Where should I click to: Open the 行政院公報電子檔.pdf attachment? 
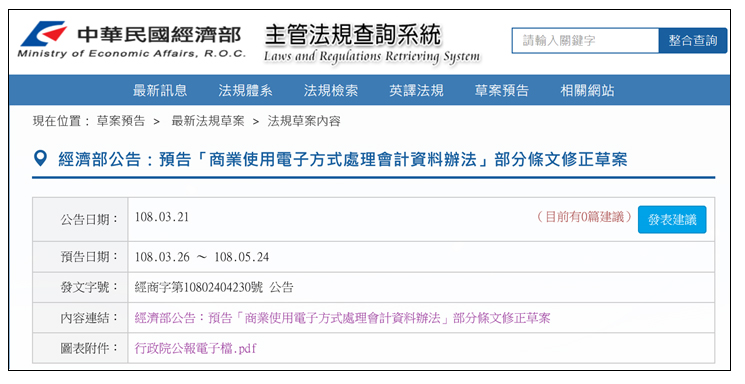point(195,348)
